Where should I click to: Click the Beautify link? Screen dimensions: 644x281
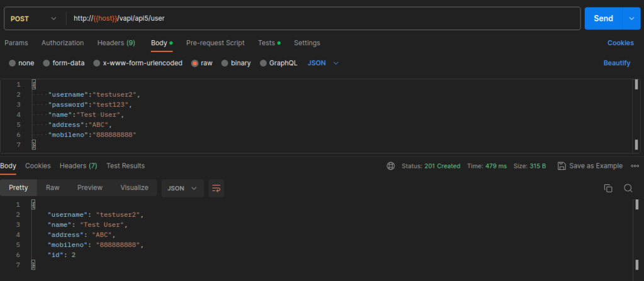click(617, 63)
